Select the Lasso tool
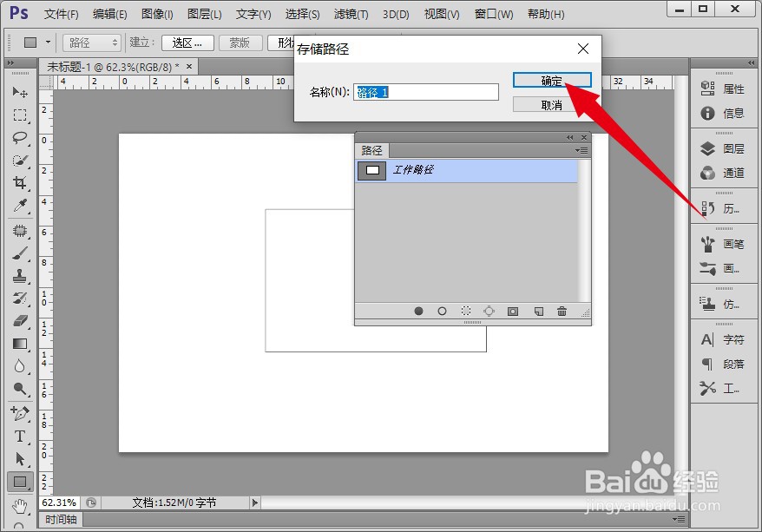This screenshot has width=762, height=532. 20,138
